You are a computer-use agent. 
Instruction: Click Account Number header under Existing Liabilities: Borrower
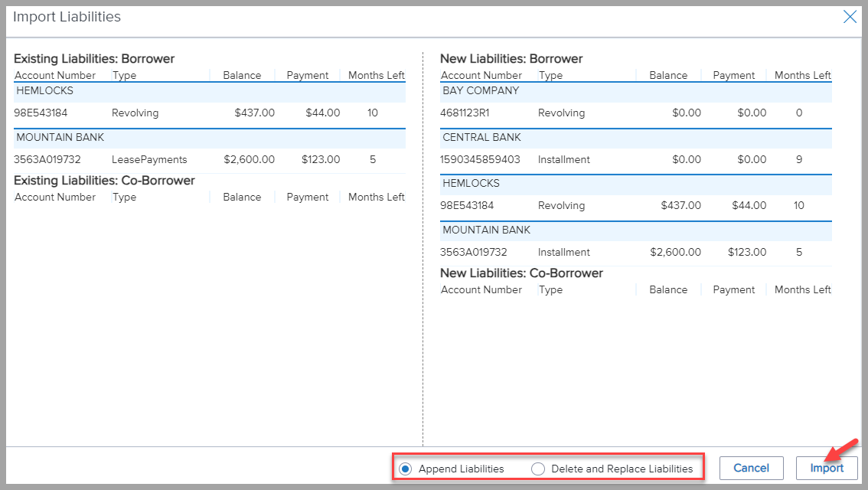55,75
